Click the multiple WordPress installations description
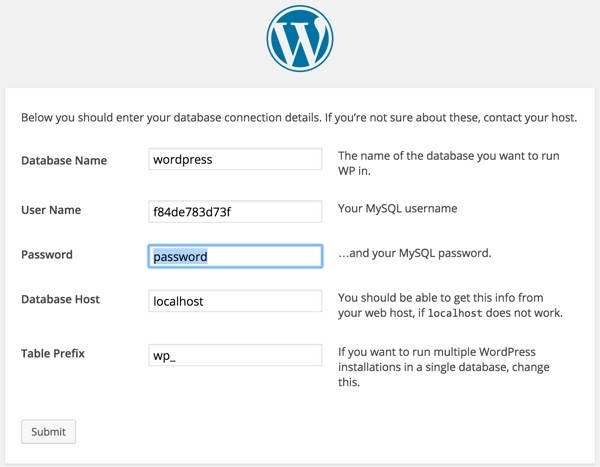The height and width of the screenshot is (467, 600). (444, 367)
